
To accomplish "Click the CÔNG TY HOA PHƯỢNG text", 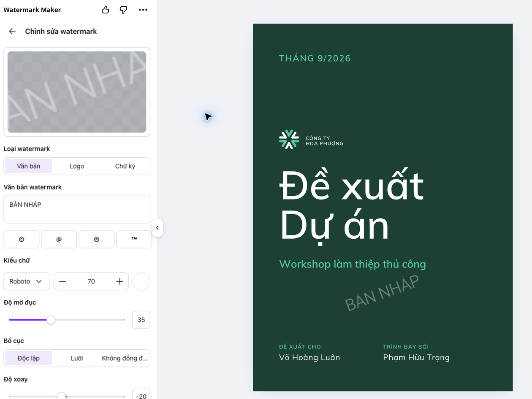I will pos(324,141).
